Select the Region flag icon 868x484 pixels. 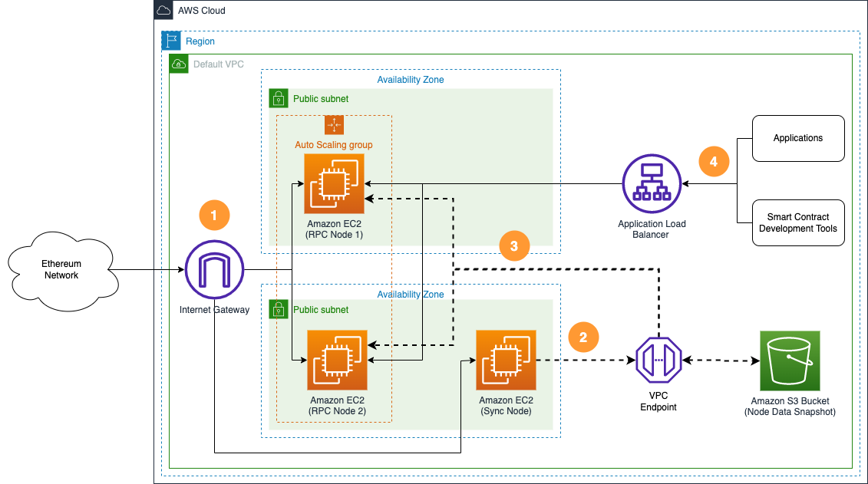pyautogui.click(x=170, y=41)
